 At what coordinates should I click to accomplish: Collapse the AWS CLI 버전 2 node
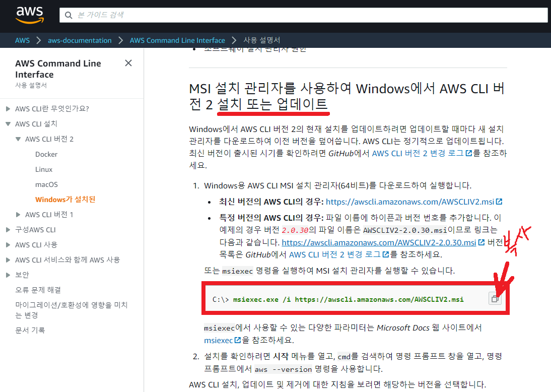coord(18,139)
